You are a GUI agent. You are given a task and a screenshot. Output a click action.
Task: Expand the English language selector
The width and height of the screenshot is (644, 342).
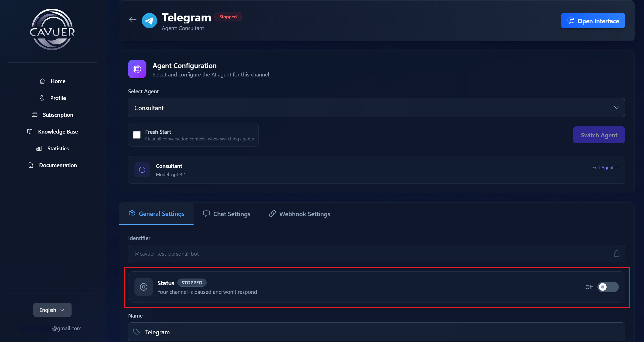pos(52,310)
